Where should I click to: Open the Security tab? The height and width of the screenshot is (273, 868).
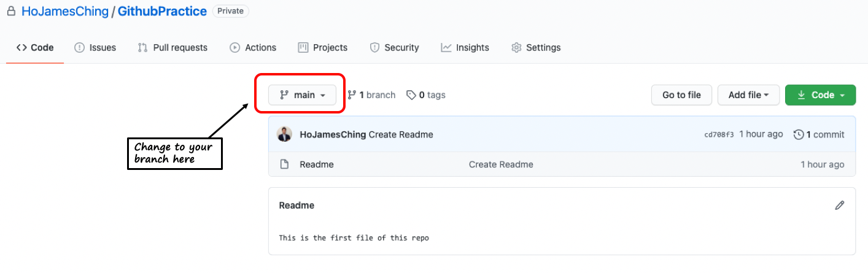[x=394, y=47]
